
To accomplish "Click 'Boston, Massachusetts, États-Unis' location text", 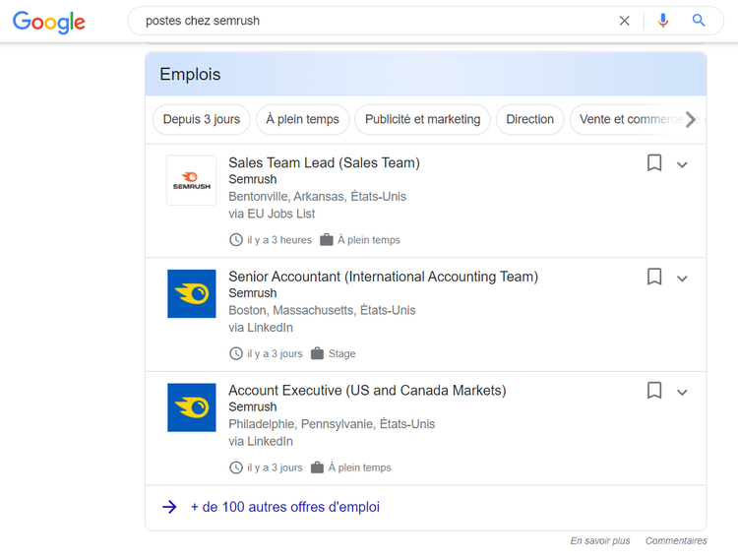I will [x=322, y=311].
